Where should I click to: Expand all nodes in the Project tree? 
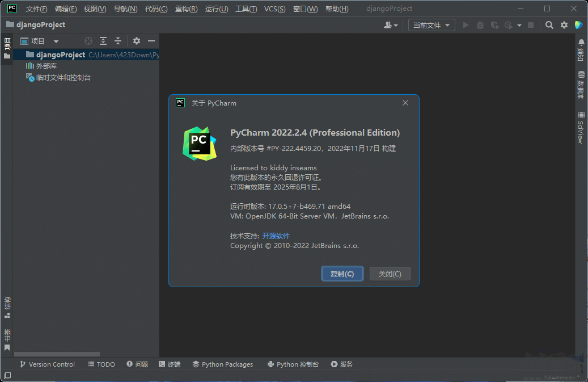[103, 40]
